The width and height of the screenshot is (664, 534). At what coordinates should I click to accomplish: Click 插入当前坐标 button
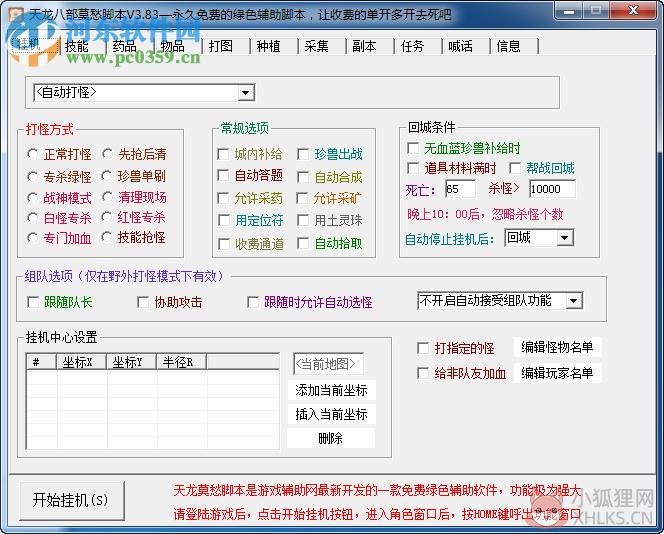331,414
